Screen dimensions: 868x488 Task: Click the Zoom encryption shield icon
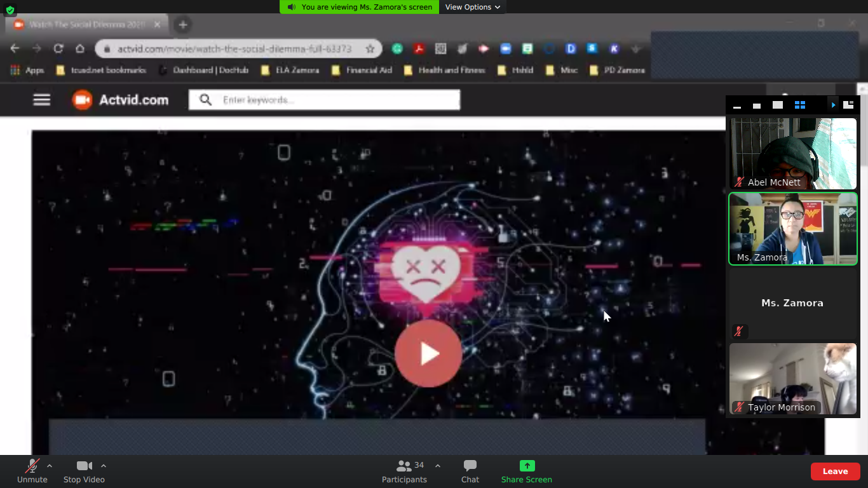click(10, 10)
